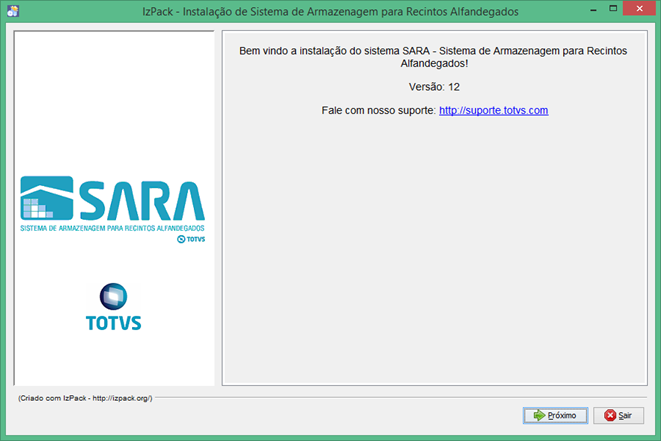Click the 'Fale com nosso suporte:' label
The image size is (661, 441).
378,110
